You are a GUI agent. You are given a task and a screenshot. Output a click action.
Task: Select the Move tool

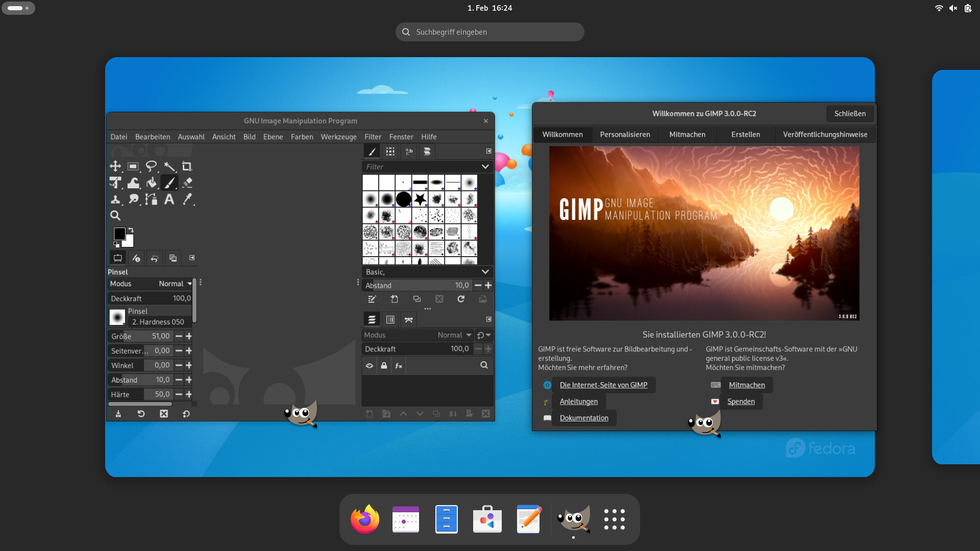[x=115, y=166]
